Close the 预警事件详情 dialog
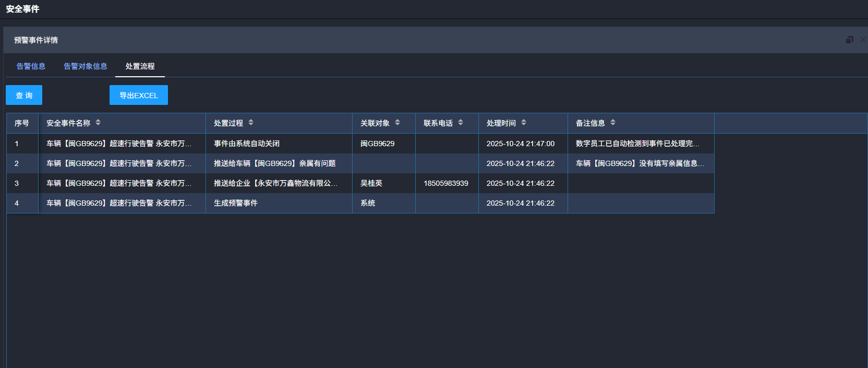Viewport: 868px width, 368px height. (863, 40)
